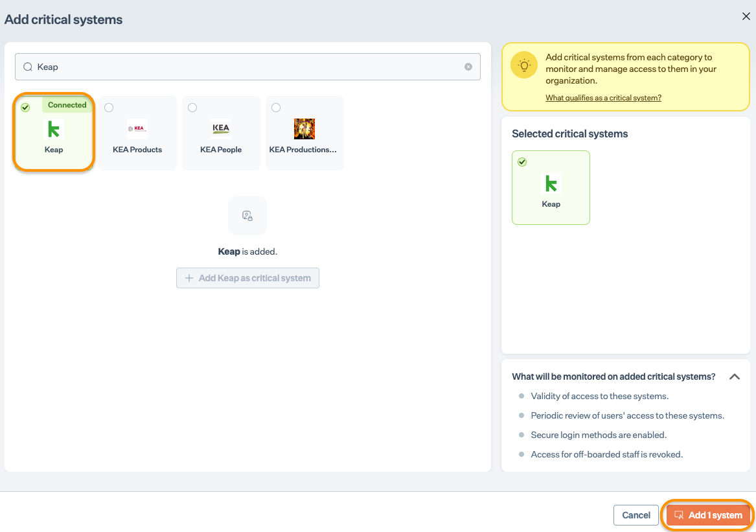Screen dimensions: 756x532
Task: Click the green Keap logo in results
Action: [54, 129]
